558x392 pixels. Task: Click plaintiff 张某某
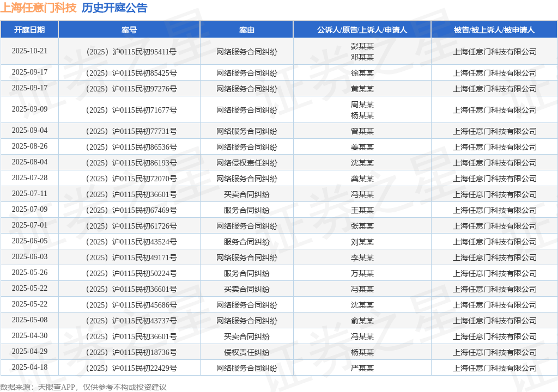pos(362,226)
